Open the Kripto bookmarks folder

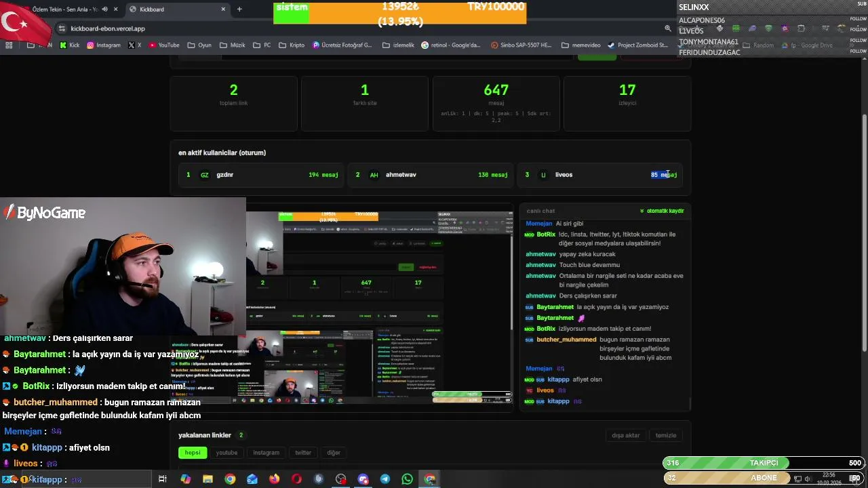(292, 45)
